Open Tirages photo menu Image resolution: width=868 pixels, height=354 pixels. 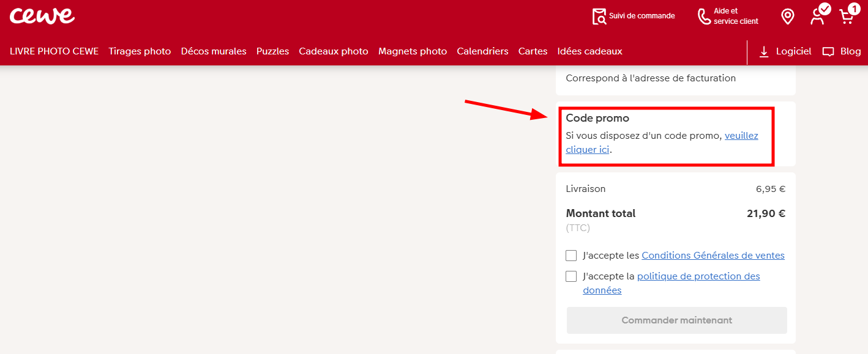[x=140, y=51]
